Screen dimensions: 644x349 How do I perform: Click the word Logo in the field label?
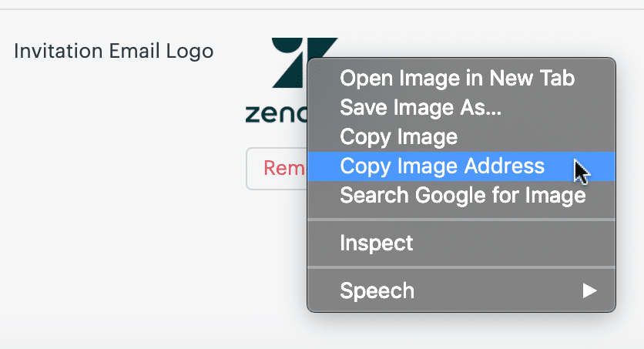pos(190,52)
